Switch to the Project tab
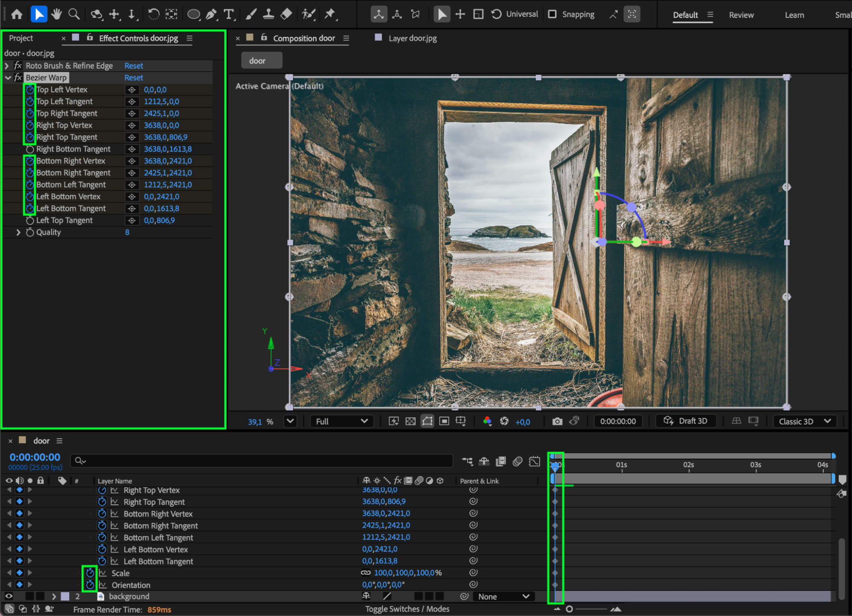This screenshot has width=852, height=616. pos(21,38)
